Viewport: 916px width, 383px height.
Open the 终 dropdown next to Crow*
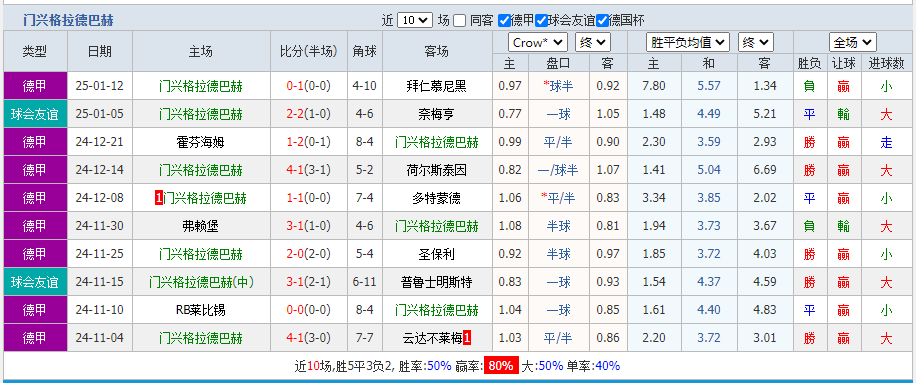coord(593,43)
